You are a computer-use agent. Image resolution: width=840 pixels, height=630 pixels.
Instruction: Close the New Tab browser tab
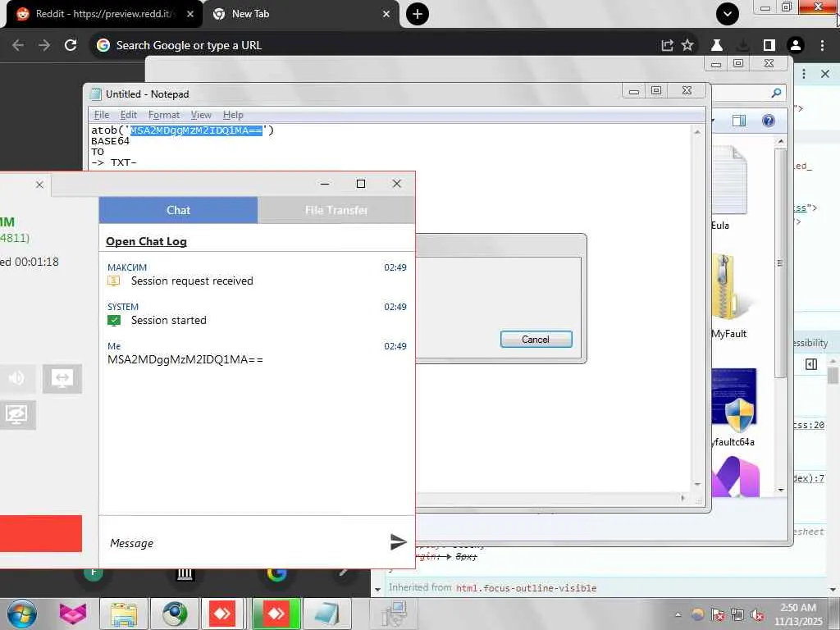click(386, 14)
